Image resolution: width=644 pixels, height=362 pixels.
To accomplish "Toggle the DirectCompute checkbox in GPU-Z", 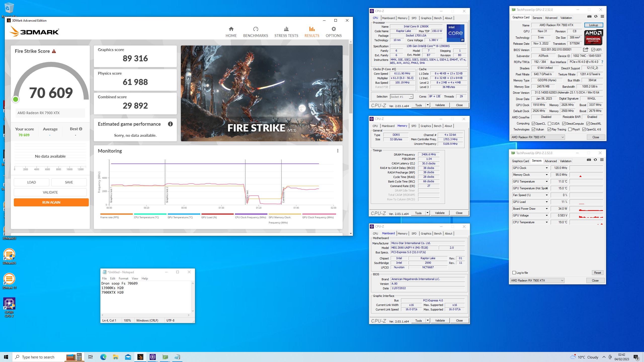I will coord(564,124).
